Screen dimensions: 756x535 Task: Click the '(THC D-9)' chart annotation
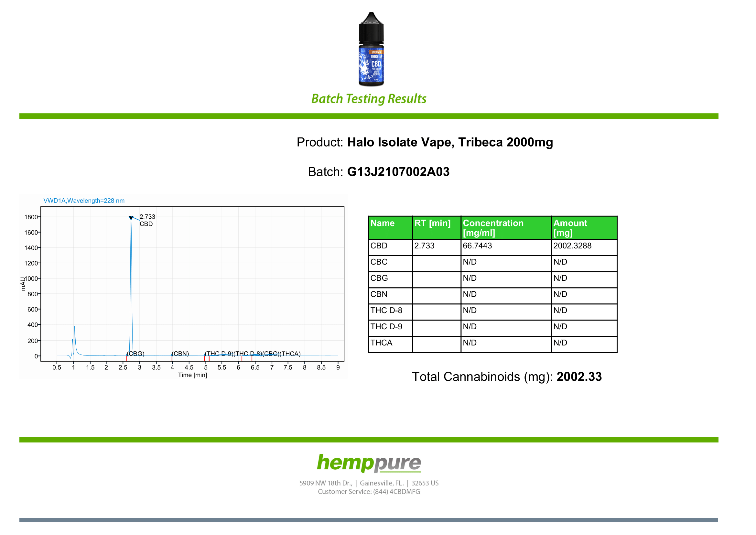[x=219, y=354]
